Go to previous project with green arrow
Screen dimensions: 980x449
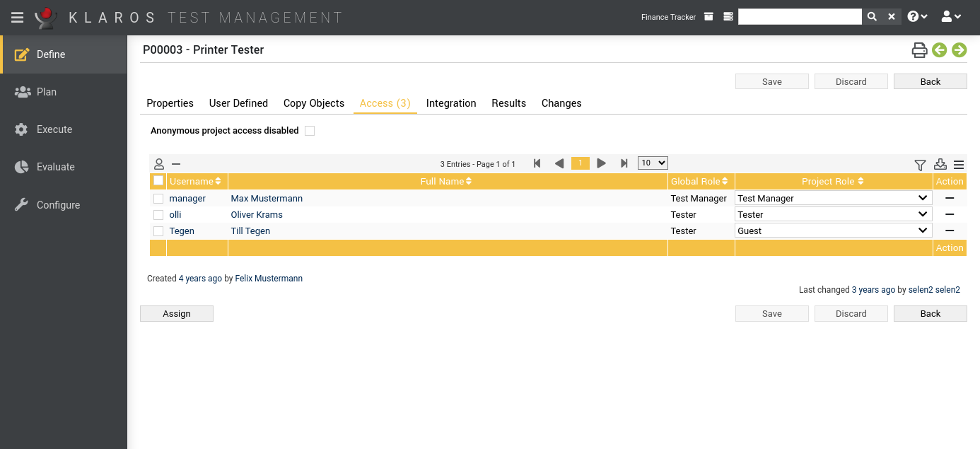coord(939,50)
